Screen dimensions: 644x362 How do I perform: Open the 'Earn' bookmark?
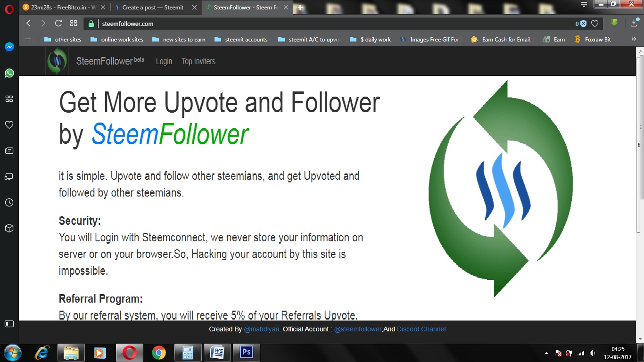[x=554, y=40]
